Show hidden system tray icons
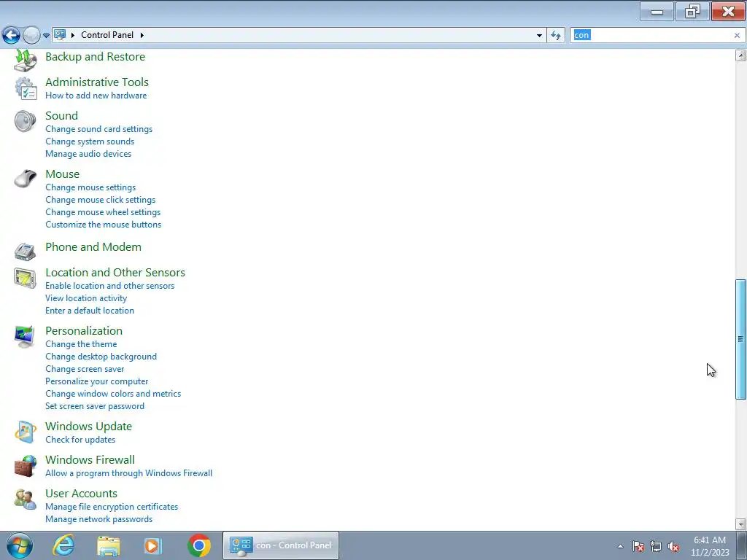The height and width of the screenshot is (560, 747). pos(620,546)
